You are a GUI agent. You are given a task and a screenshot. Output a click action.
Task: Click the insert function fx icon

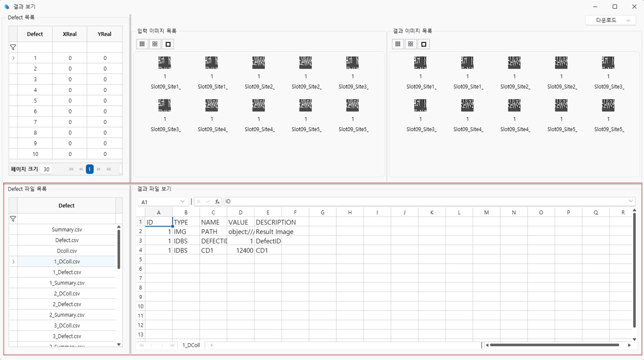217,202
